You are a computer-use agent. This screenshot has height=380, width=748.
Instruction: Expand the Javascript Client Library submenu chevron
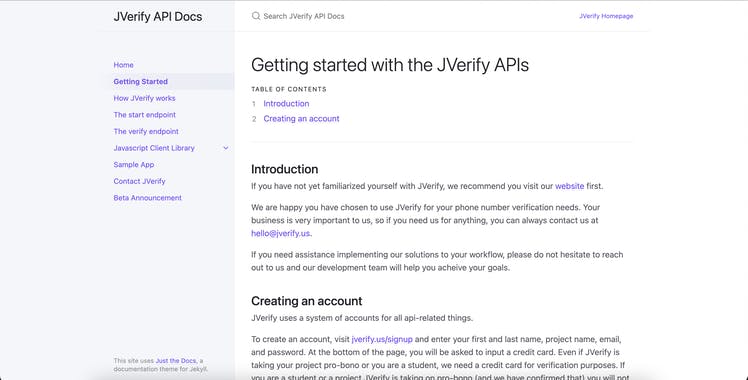point(226,148)
